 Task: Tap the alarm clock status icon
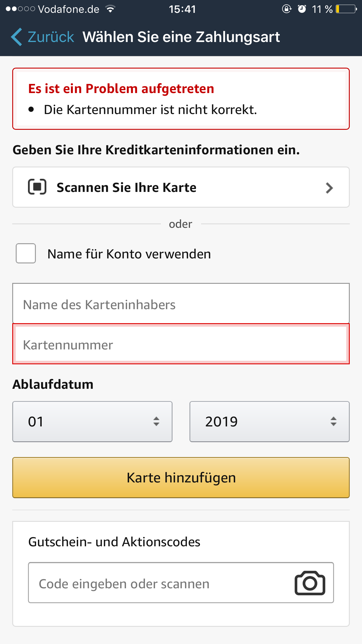[302, 9]
